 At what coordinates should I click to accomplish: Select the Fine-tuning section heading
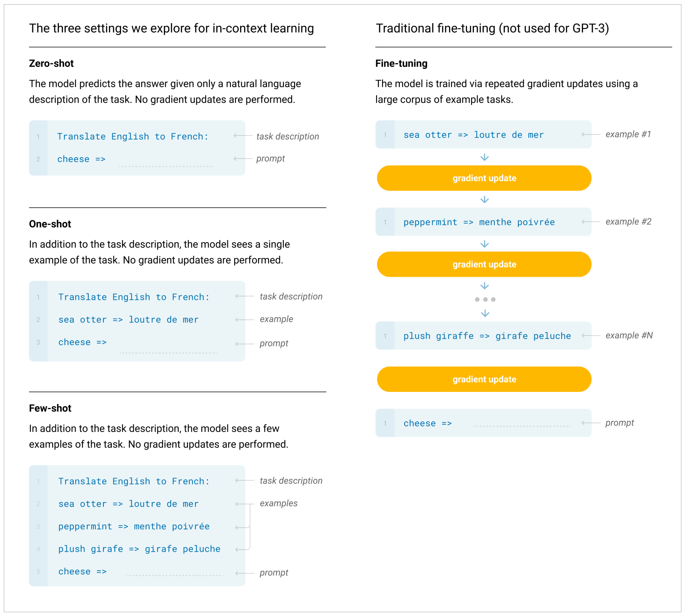tap(401, 63)
